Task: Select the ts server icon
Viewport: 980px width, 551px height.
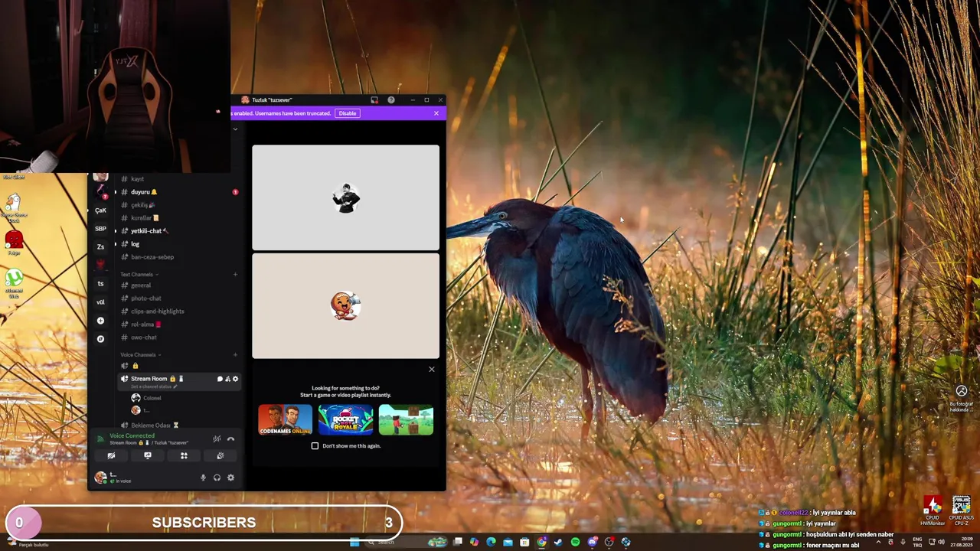Action: click(x=100, y=284)
